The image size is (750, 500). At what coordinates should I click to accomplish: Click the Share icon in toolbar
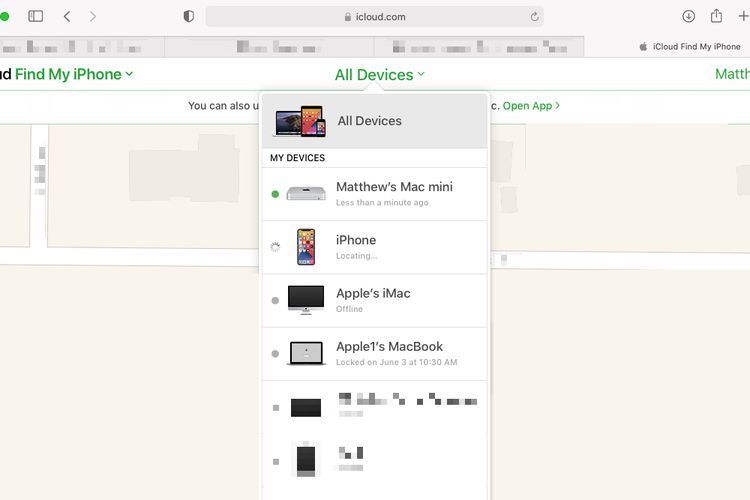point(716,16)
